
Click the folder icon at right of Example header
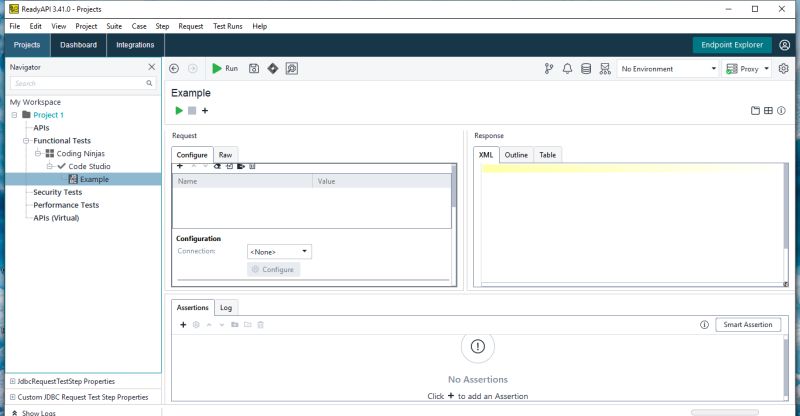click(755, 110)
